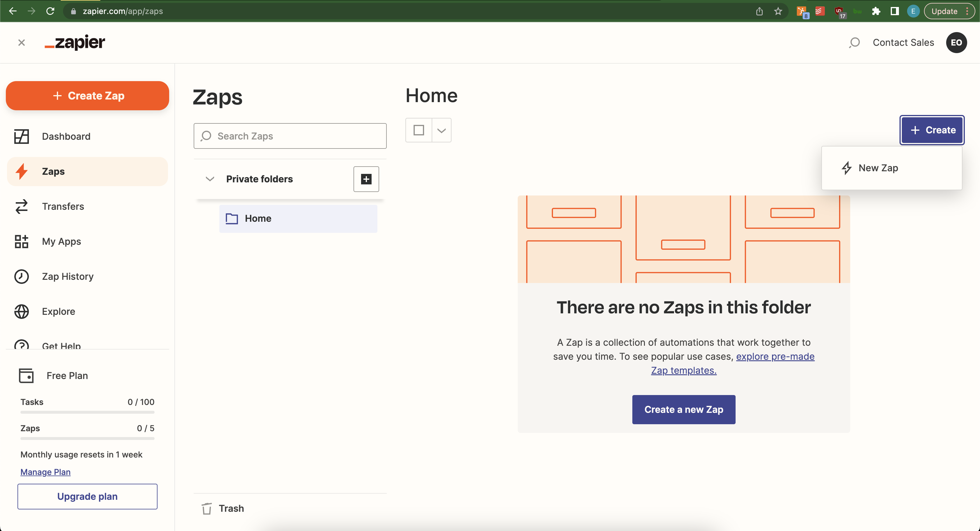980x531 pixels.
Task: Click the Free Plan label
Action: 67,376
